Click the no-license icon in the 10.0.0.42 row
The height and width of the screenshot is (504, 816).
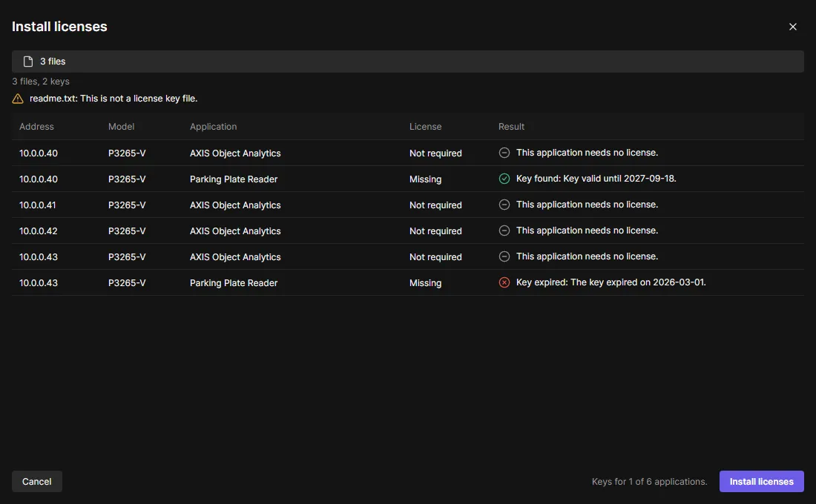click(x=504, y=231)
